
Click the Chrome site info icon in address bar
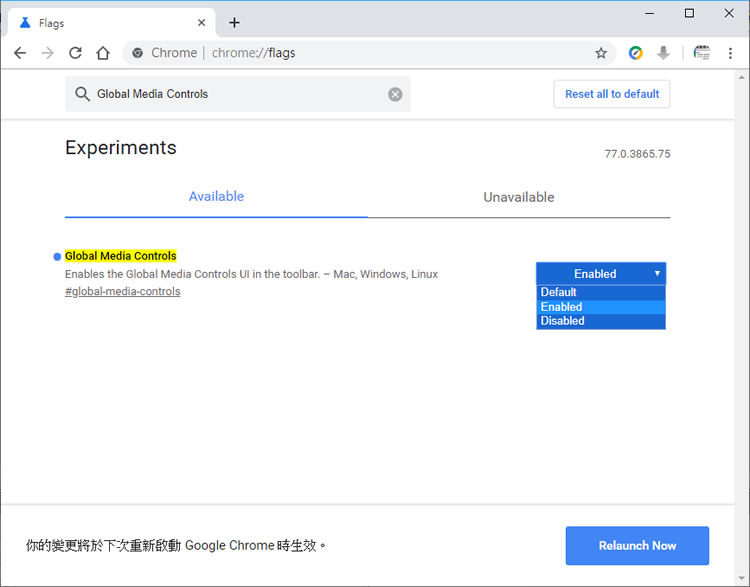click(x=138, y=53)
